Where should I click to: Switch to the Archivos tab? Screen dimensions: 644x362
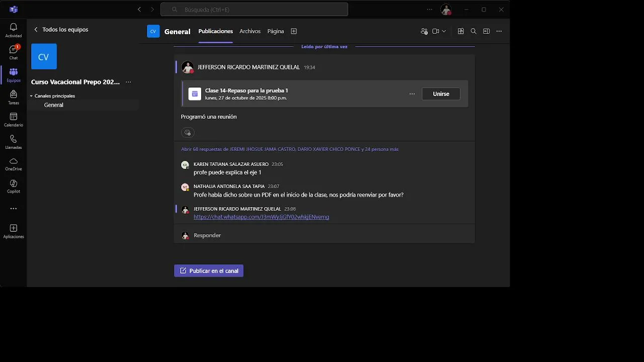tap(250, 31)
